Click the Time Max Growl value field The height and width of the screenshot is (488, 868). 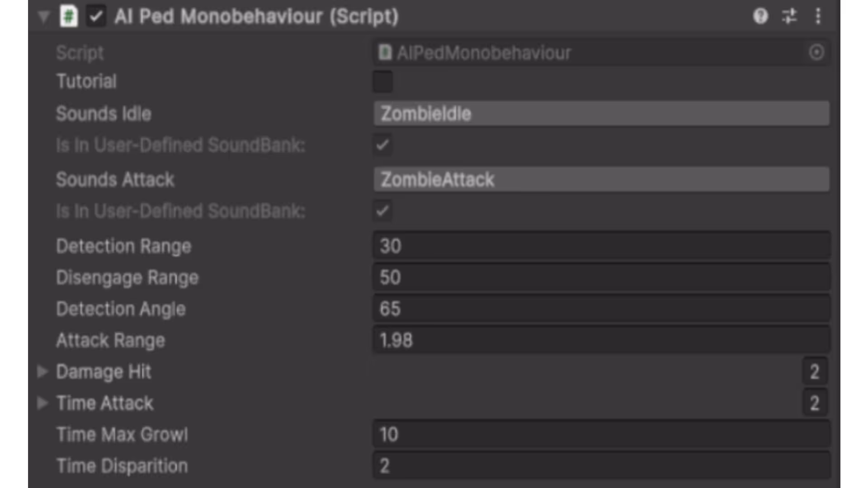601,434
